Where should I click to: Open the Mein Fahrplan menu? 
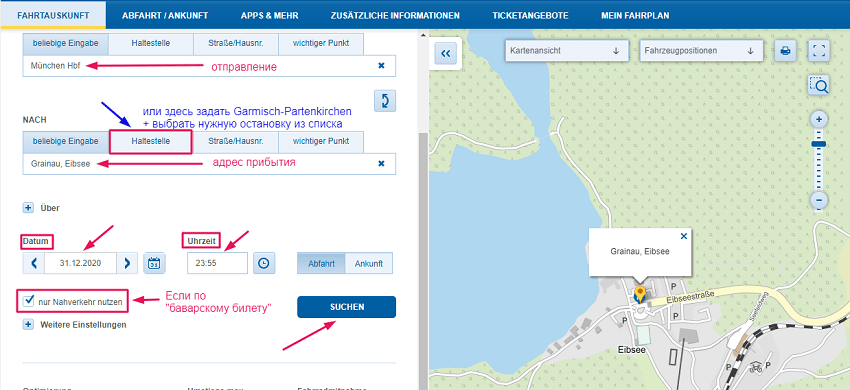tap(635, 15)
